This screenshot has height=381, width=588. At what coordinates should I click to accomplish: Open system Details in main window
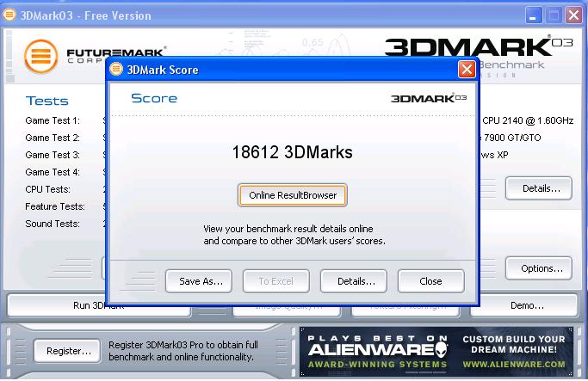(539, 188)
